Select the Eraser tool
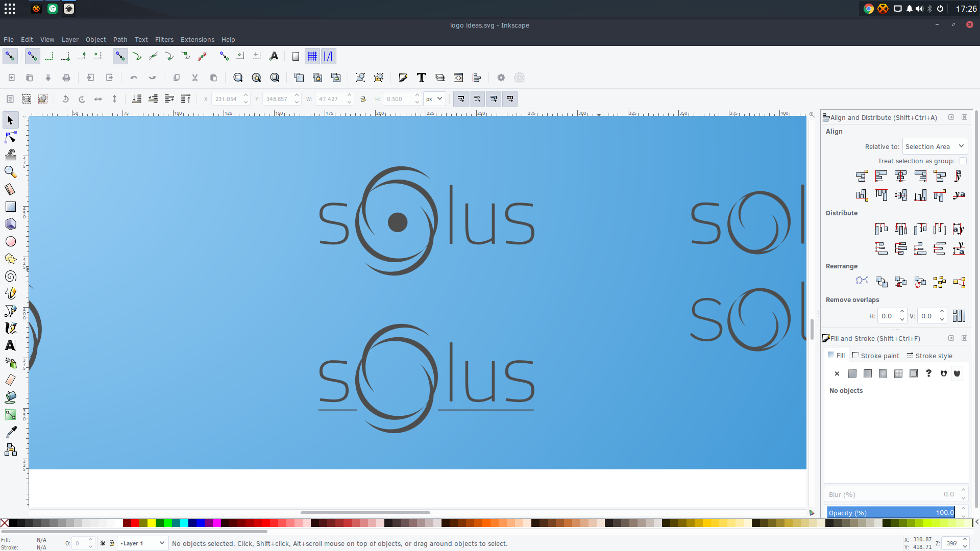 click(10, 380)
